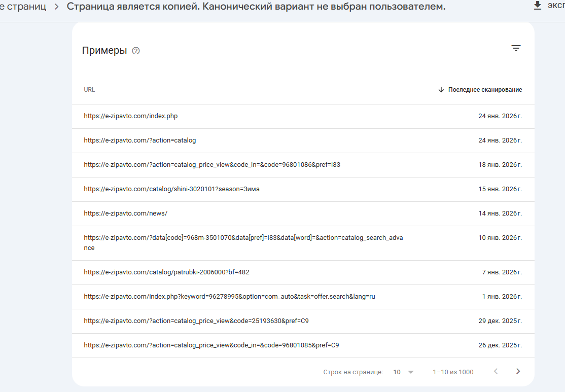This screenshot has width=565, height=392.
Task: Click date 1 янв. 2026 г.
Action: 502,297
